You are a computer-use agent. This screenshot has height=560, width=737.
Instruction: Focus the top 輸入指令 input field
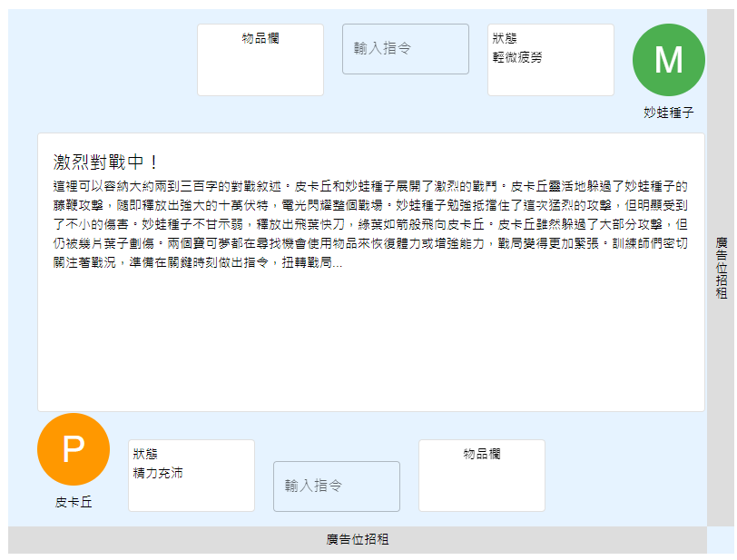(x=405, y=49)
